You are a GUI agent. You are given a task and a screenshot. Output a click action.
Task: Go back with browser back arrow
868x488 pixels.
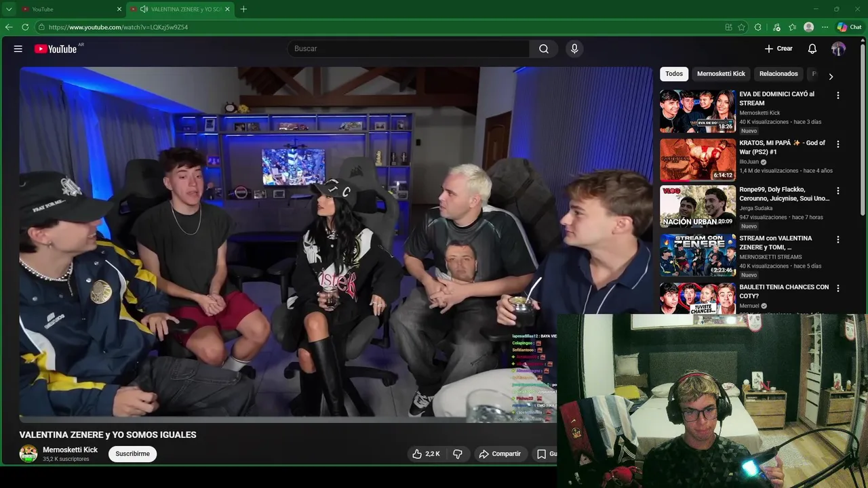coord(9,27)
